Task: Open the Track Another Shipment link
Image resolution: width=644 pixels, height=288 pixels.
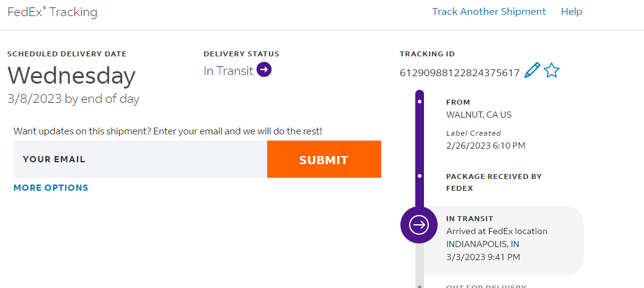Action: point(489,12)
